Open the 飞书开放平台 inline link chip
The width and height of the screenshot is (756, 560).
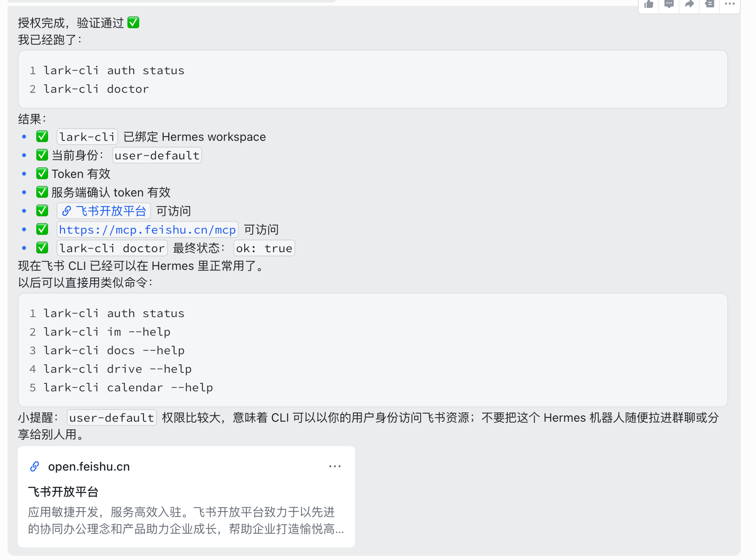point(104,211)
